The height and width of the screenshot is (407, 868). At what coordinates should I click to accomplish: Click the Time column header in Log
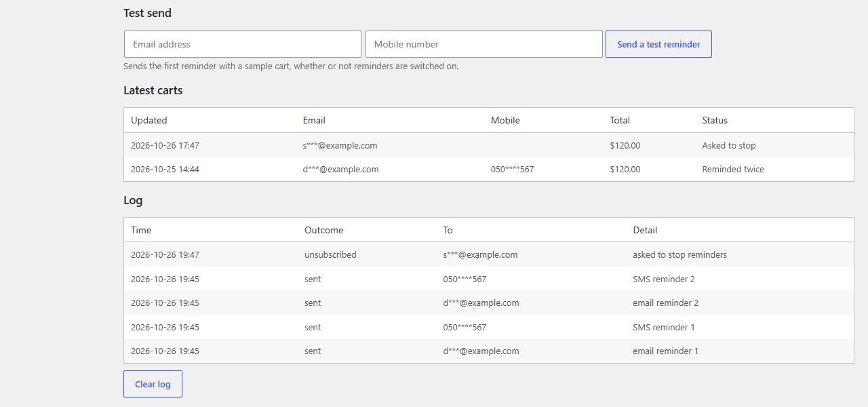pyautogui.click(x=141, y=230)
